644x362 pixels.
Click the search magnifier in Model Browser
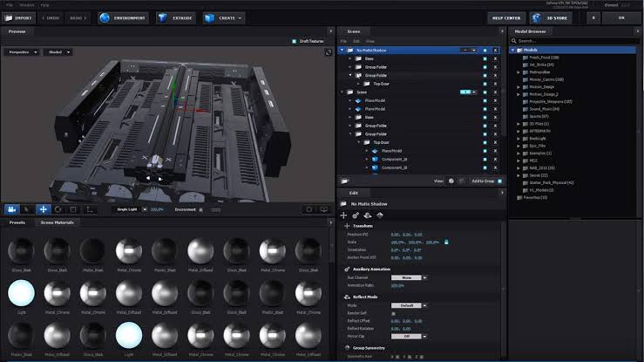click(x=514, y=41)
